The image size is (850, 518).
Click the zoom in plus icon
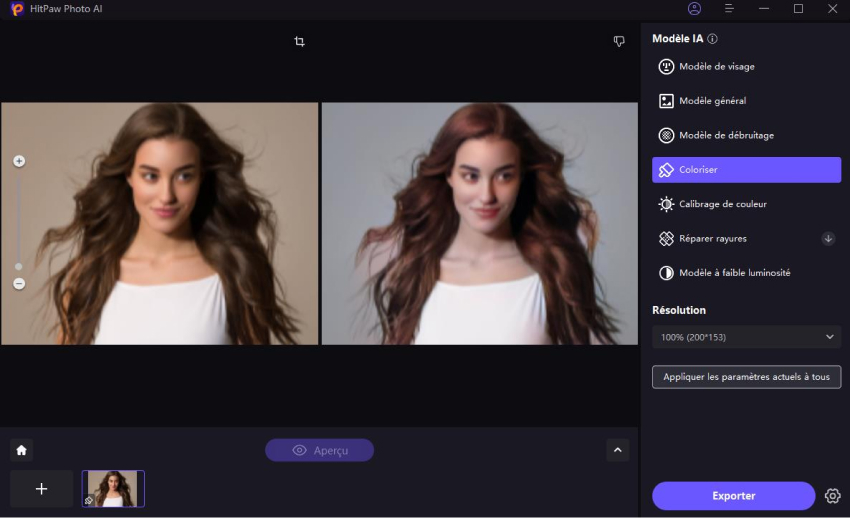pos(19,161)
